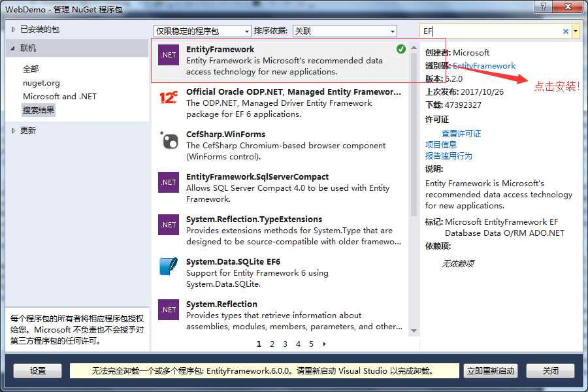Image resolution: width=588 pixels, height=392 pixels.
Task: Click the package list scrollbar down arrow
Action: 414,331
